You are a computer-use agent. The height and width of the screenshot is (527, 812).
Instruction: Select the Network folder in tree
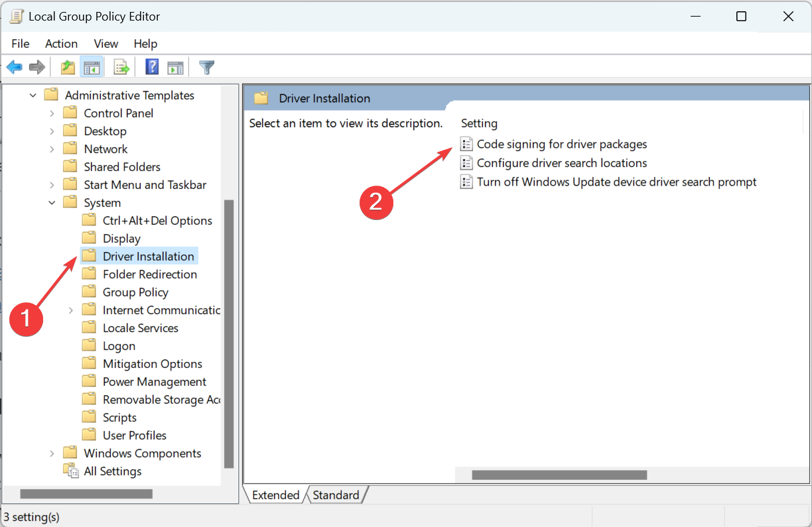pyautogui.click(x=105, y=148)
